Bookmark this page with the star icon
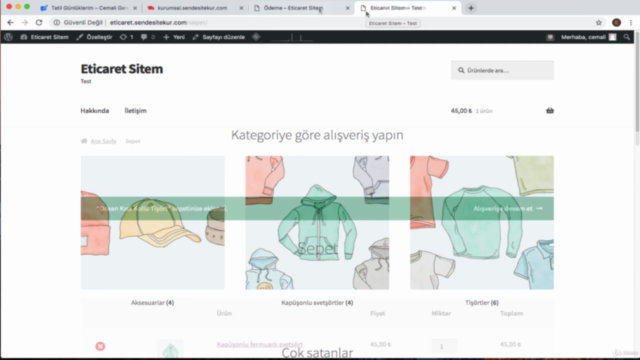This screenshot has height=360, width=640. (599, 22)
